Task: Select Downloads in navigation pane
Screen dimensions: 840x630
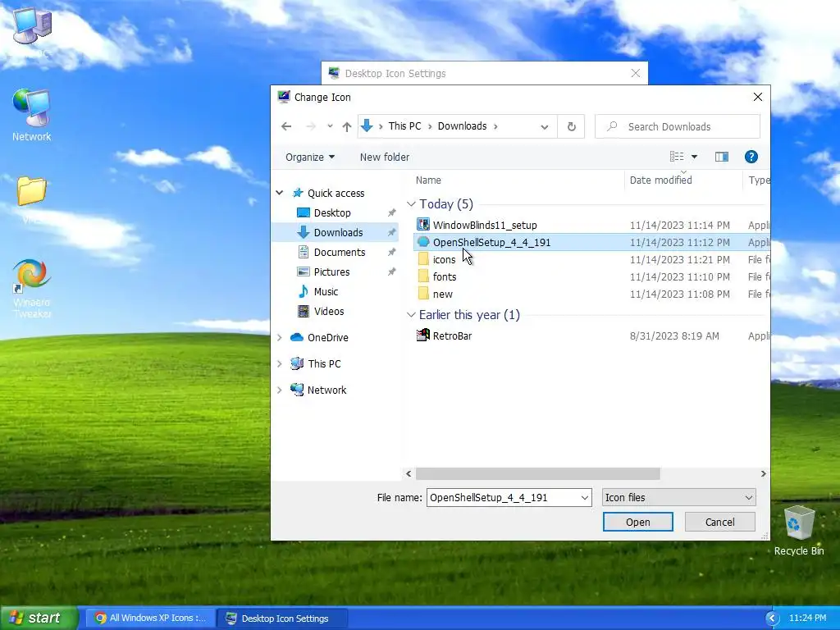Action: point(338,232)
